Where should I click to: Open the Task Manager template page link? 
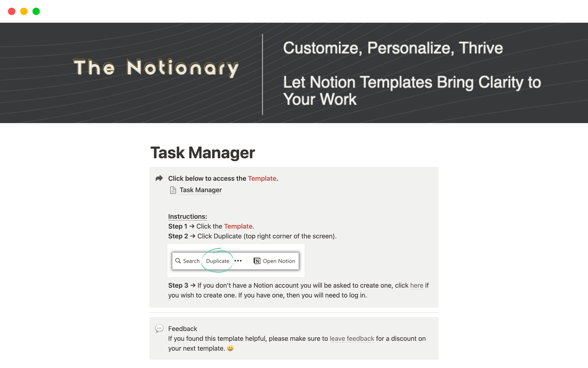click(x=201, y=190)
